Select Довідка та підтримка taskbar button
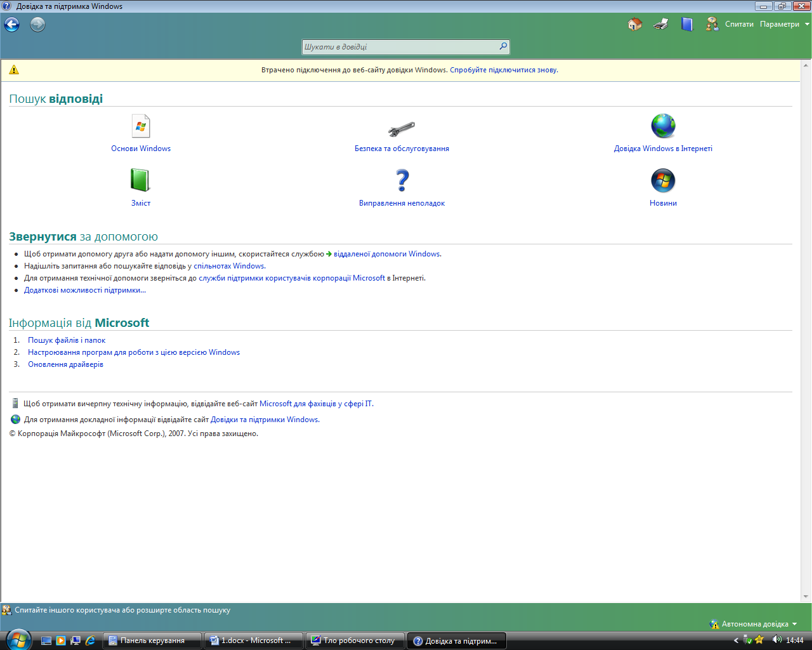 tap(457, 640)
